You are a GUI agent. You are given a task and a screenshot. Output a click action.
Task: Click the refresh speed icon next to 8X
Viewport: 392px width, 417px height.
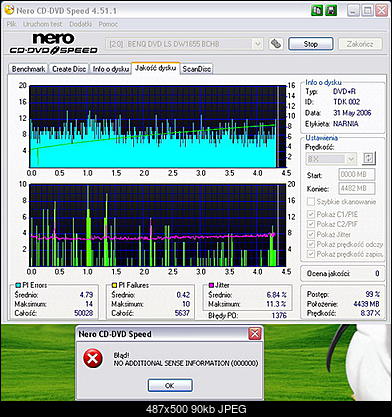(x=369, y=158)
